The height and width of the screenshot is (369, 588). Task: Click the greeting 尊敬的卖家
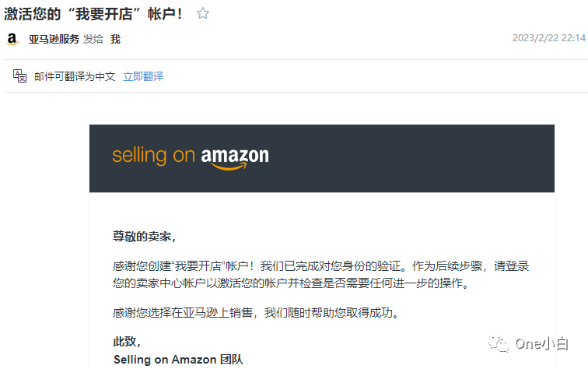(145, 237)
